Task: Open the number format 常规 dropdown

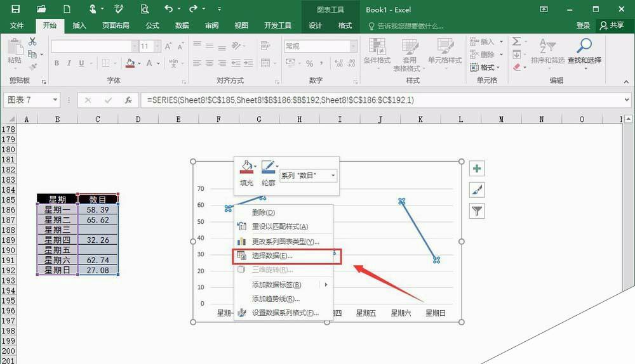Action: pos(354,46)
